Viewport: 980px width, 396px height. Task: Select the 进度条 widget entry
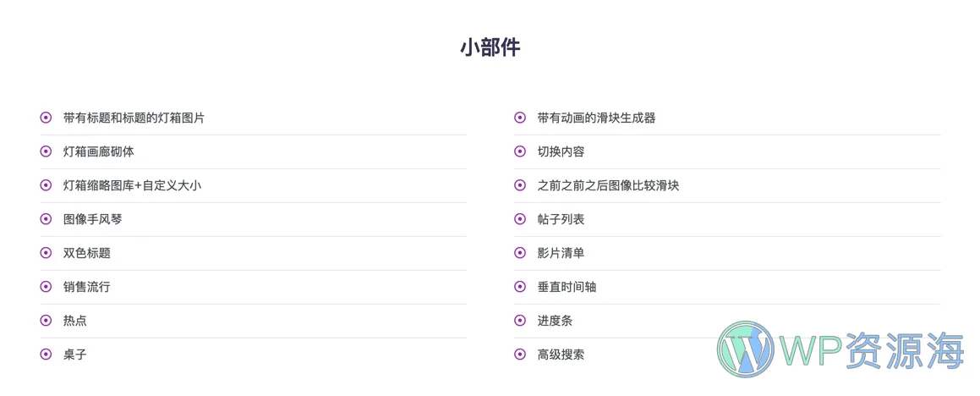pos(555,321)
